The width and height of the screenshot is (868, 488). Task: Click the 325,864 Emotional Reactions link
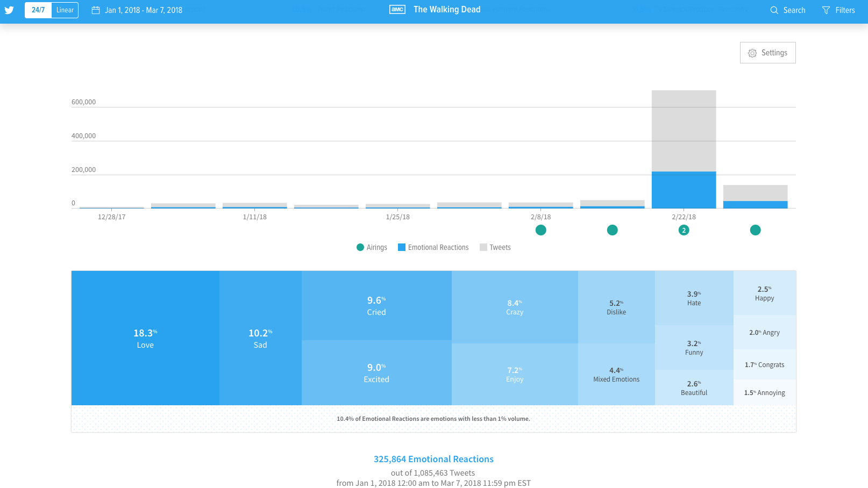(433, 459)
